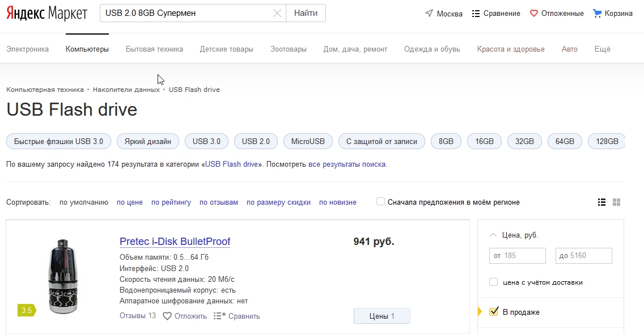The image size is (644, 334).
Task: Open the favorites heart icon in header
Action: [533, 14]
